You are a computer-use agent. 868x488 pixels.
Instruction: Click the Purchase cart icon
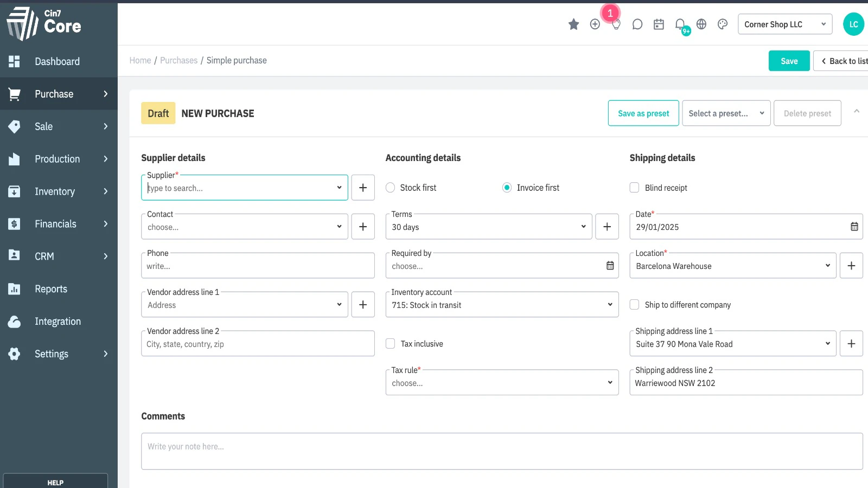[15, 94]
